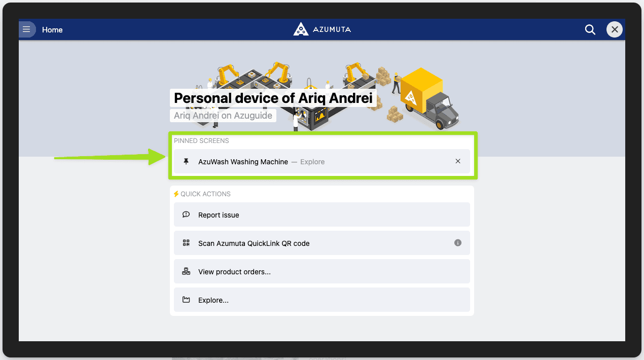Open the hamburger navigation menu
This screenshot has width=644, height=360.
click(x=27, y=30)
